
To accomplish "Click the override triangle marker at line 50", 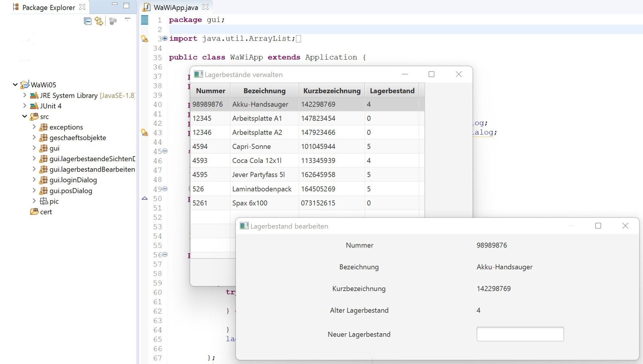I will point(144,198).
